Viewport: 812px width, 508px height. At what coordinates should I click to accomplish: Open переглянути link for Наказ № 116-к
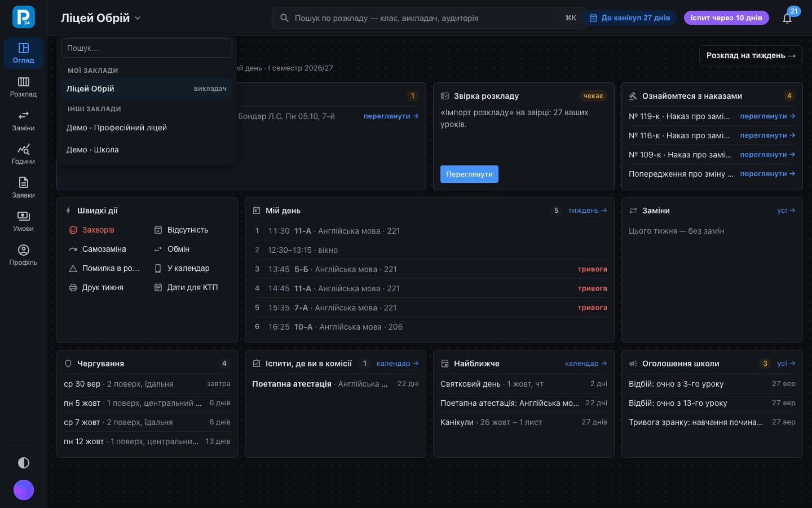click(767, 135)
